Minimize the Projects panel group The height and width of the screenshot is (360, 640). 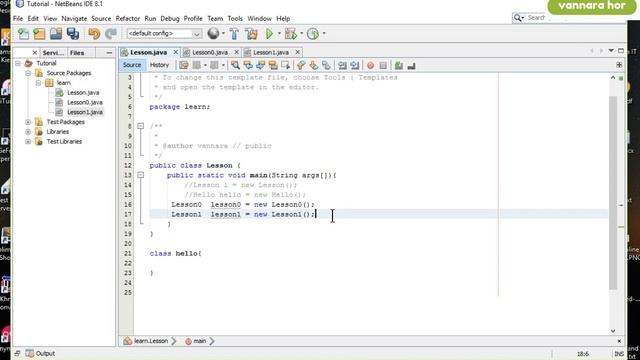[109, 53]
